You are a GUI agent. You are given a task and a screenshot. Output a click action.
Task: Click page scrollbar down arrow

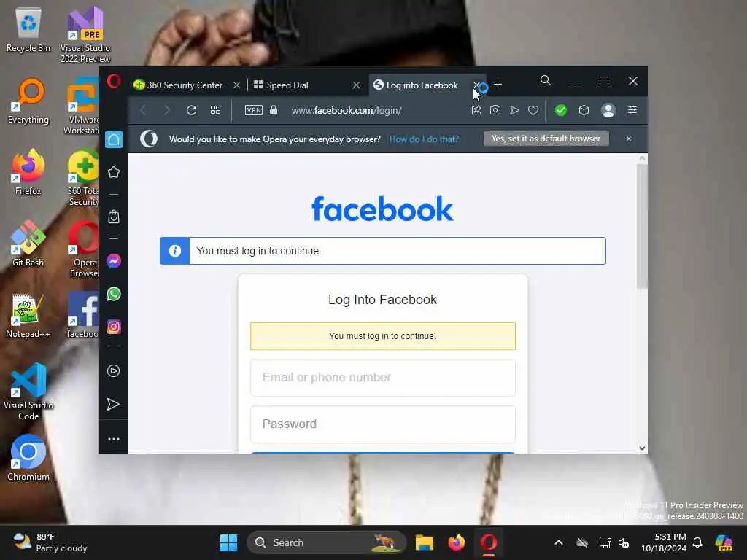642,448
